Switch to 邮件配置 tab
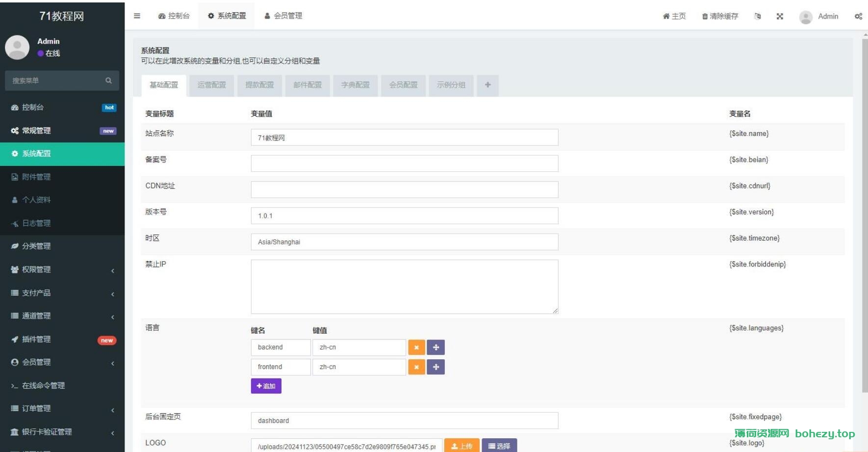This screenshot has width=868, height=452. (x=307, y=85)
